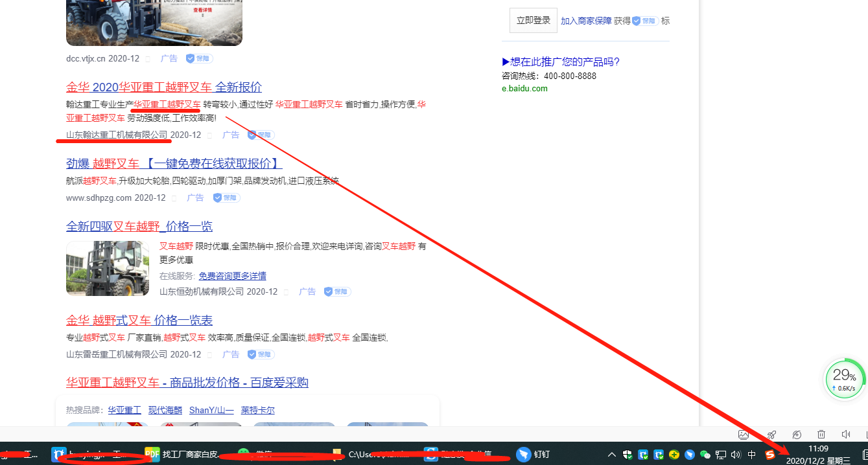Select hot brand ShanY/山一
Screen dimensions: 868x465
click(x=211, y=410)
